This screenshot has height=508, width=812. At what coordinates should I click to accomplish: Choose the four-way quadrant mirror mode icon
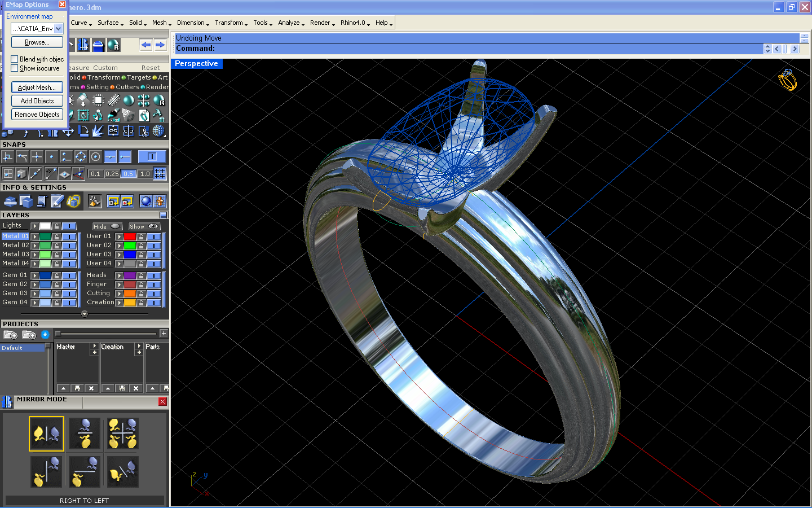point(122,433)
